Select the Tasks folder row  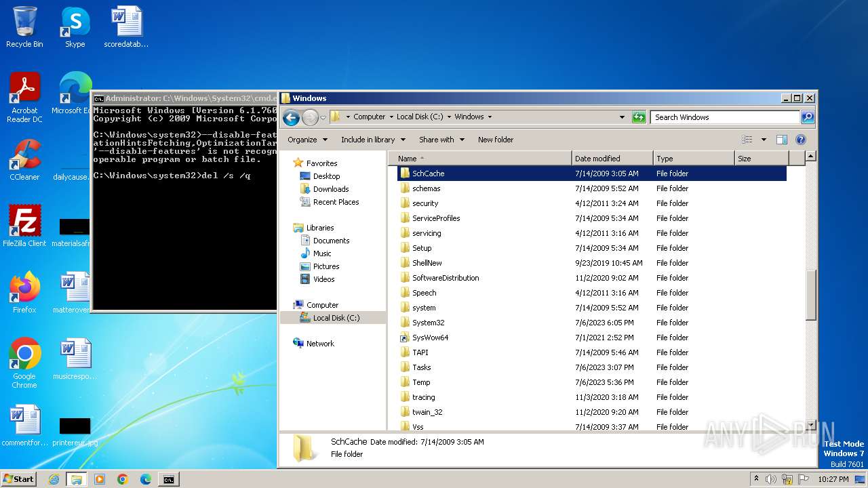pyautogui.click(x=591, y=367)
